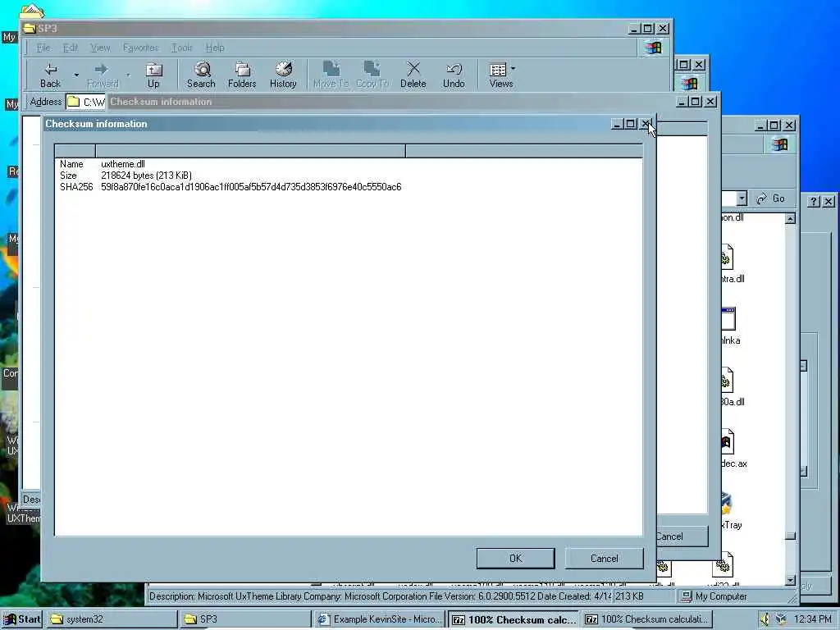Click the first column header in checksum list
Image resolution: width=840 pixels, height=630 pixels.
click(75, 151)
